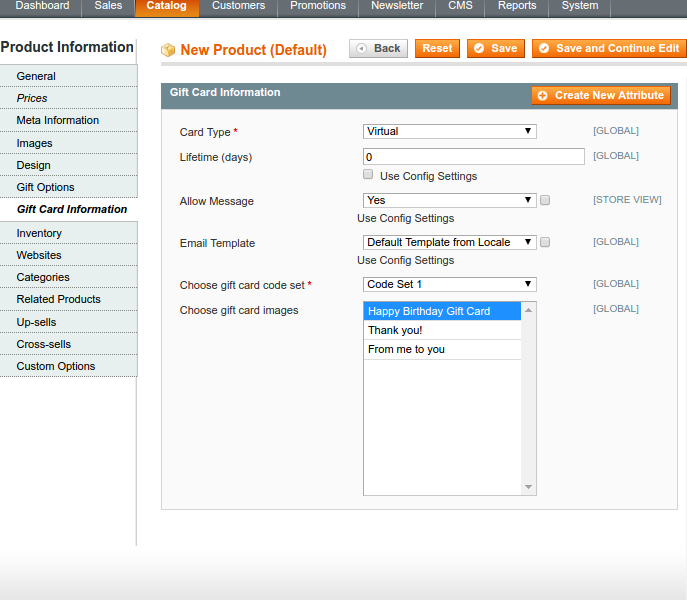This screenshot has height=600, width=687.
Task: Open the Catalog menu
Action: click(x=166, y=6)
